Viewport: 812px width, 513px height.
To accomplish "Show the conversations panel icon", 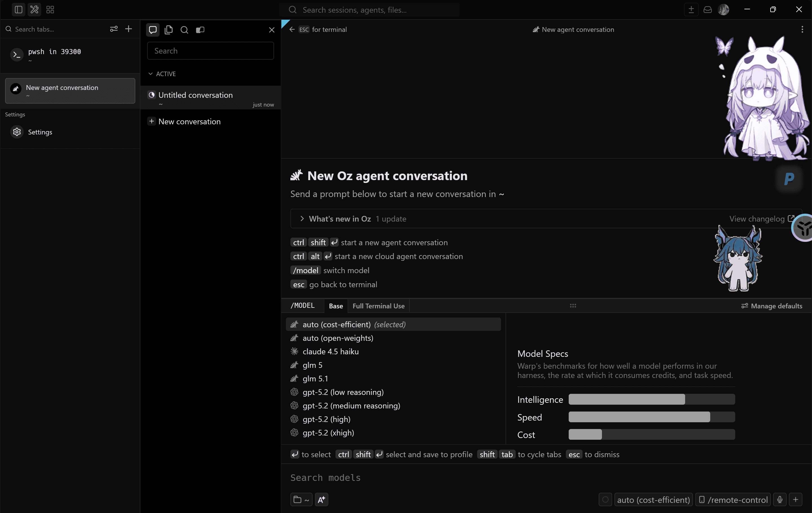I will 153,30.
